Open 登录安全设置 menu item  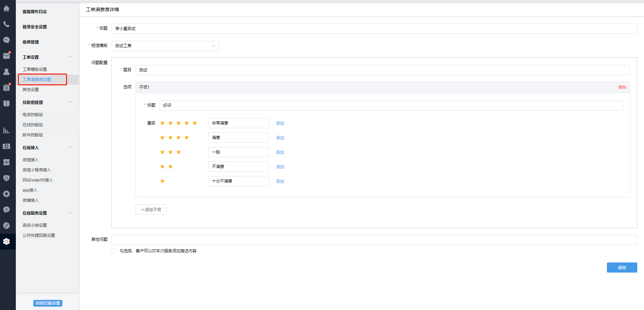pos(35,27)
